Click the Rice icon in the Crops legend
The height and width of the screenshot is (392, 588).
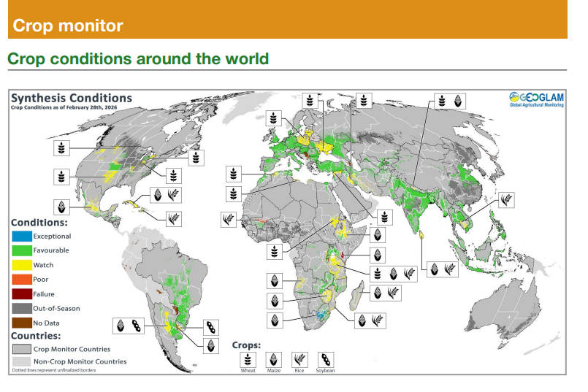[x=298, y=360]
